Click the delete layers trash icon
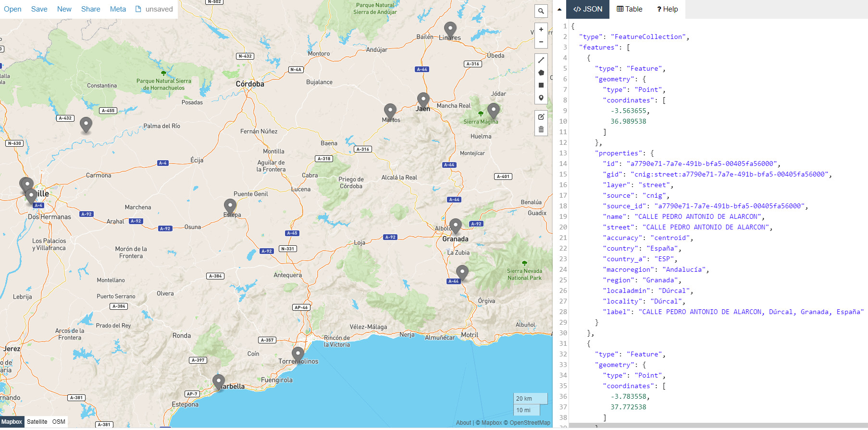 tap(541, 129)
